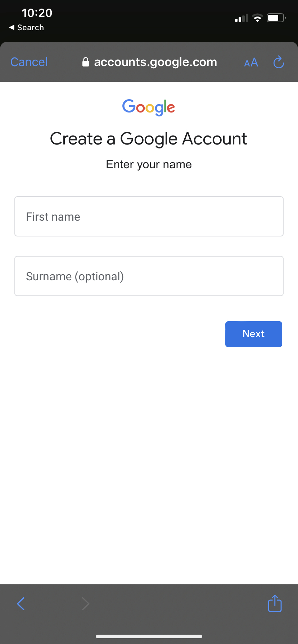The width and height of the screenshot is (298, 644).
Task: Tap the back navigation arrow
Action: [x=21, y=603]
